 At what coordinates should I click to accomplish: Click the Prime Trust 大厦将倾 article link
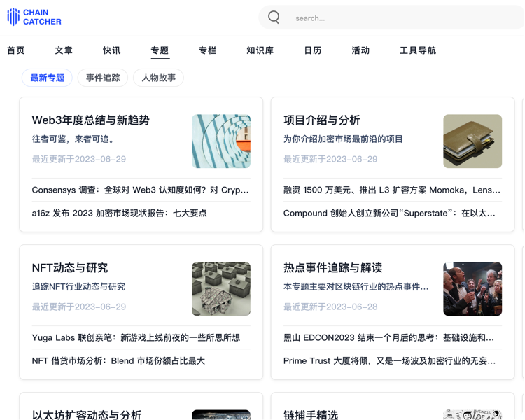click(389, 361)
